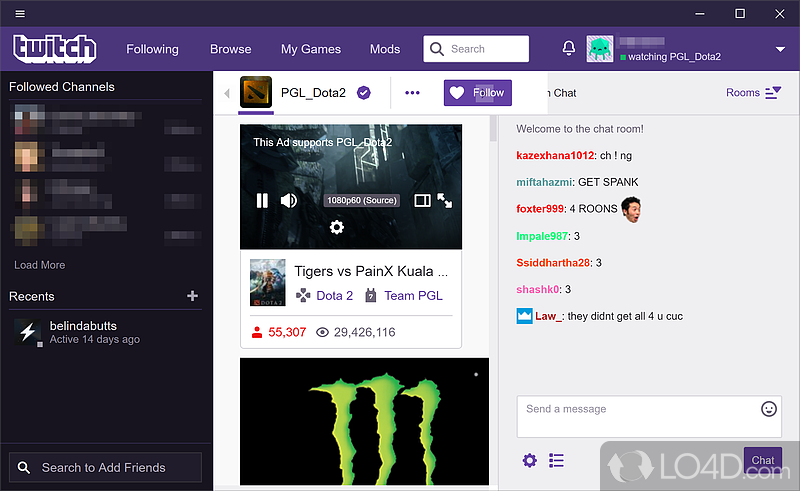The image size is (800, 491).
Task: Send the message with the Chat button
Action: click(x=763, y=460)
